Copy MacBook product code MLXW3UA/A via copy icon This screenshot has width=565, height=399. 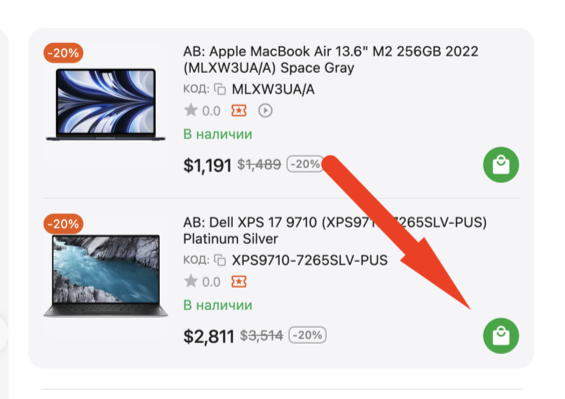[220, 89]
